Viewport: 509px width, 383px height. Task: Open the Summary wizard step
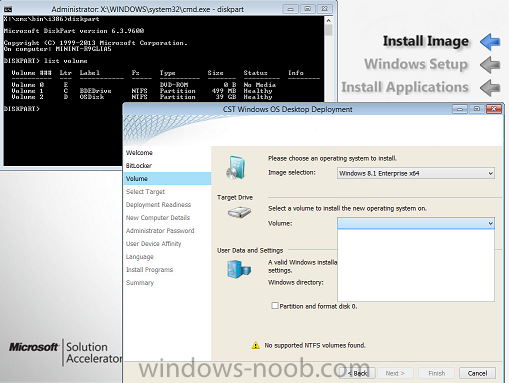click(x=140, y=283)
